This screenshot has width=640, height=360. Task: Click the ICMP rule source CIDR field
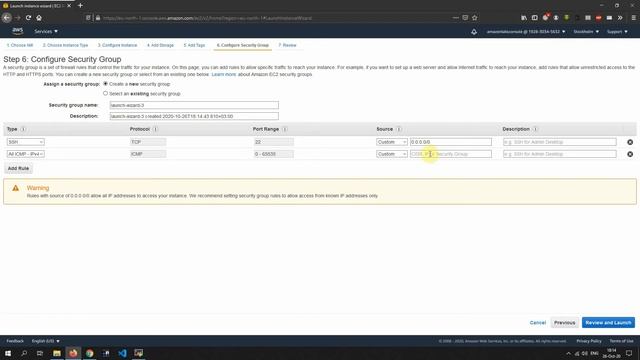pos(451,154)
